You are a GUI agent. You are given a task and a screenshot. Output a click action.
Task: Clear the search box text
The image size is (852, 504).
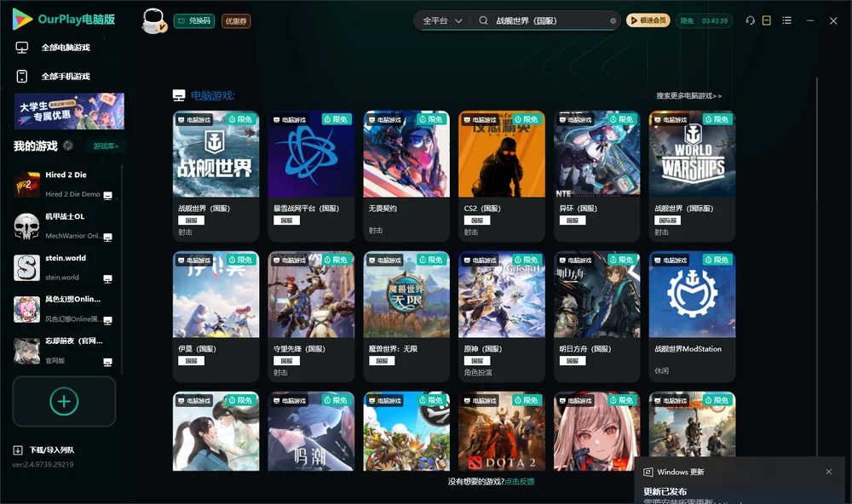(613, 21)
